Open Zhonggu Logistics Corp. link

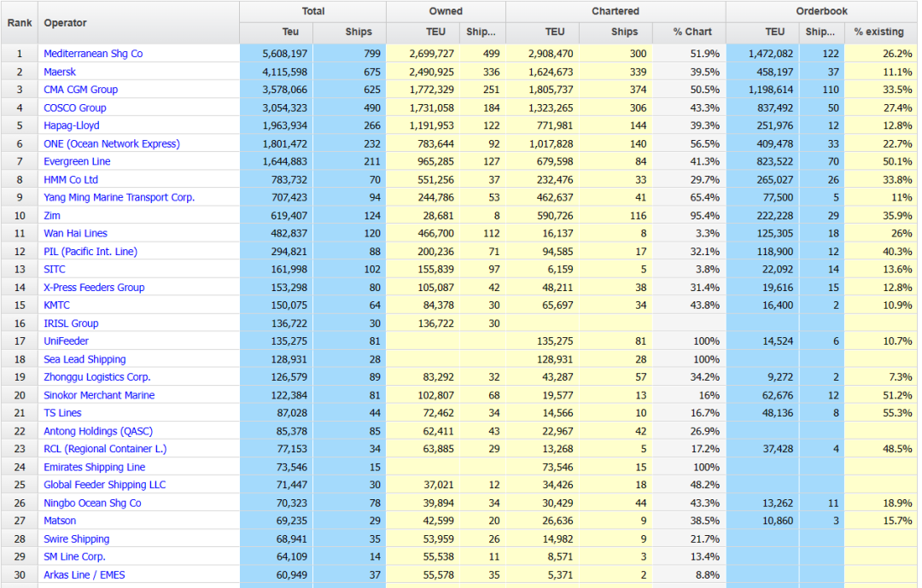[97, 376]
